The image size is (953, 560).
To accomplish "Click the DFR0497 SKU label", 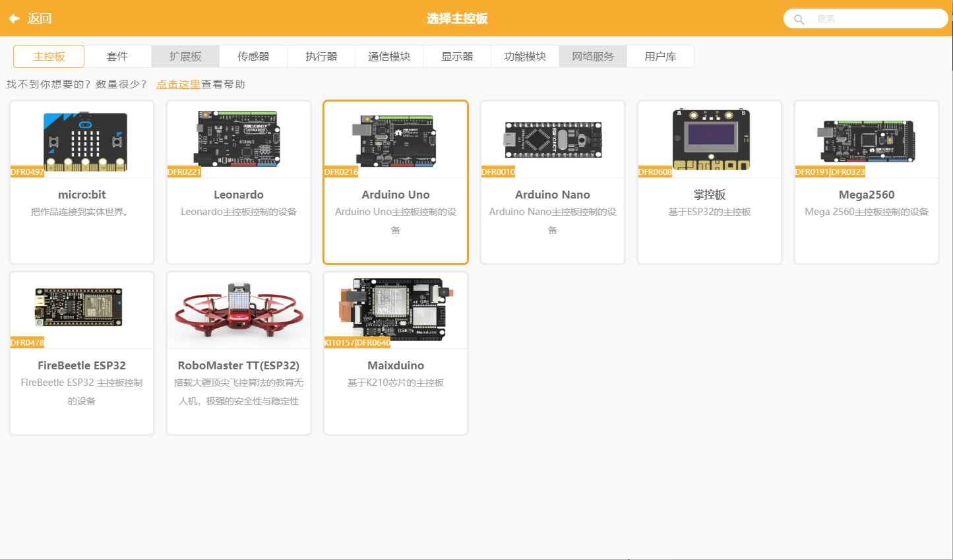I will pyautogui.click(x=27, y=172).
